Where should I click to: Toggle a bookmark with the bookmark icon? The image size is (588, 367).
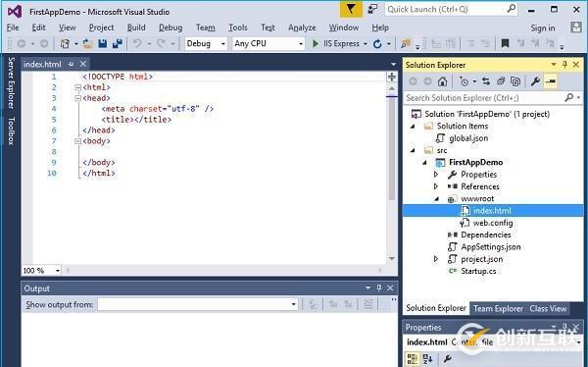pyautogui.click(x=505, y=43)
